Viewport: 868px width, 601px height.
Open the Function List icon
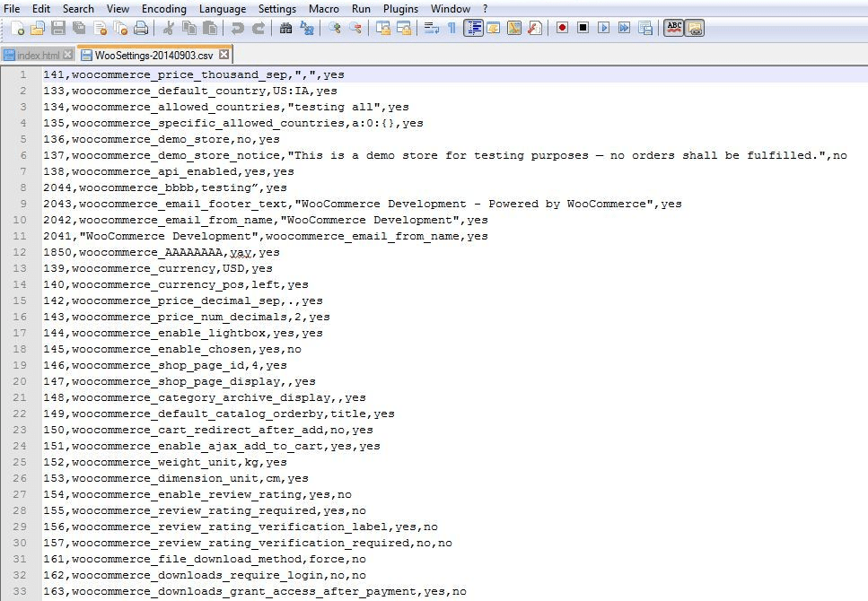click(535, 28)
